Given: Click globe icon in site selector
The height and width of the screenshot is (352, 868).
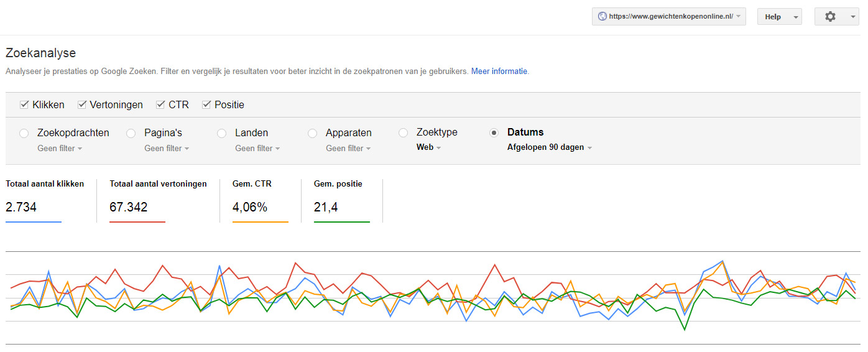Looking at the screenshot, I should coord(602,17).
